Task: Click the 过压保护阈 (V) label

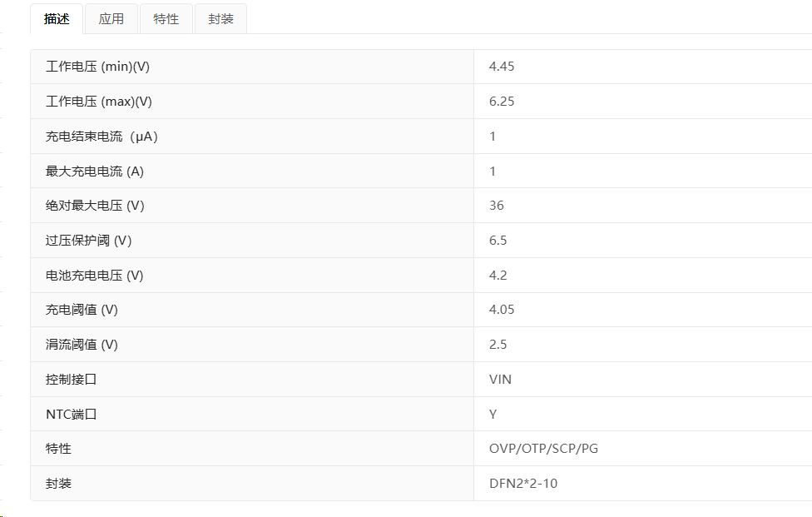Action: point(88,241)
